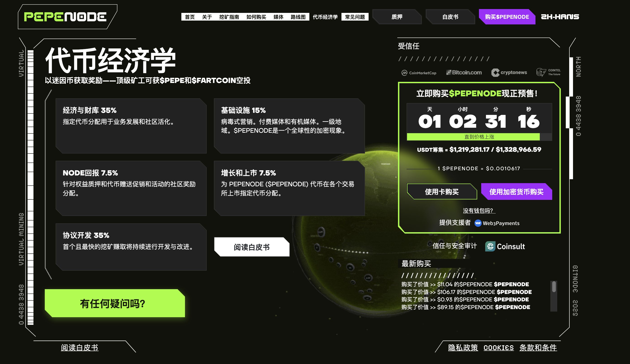Image resolution: width=630 pixels, height=364 pixels.
Task: Open the 路线图 navigation item
Action: coord(298,17)
